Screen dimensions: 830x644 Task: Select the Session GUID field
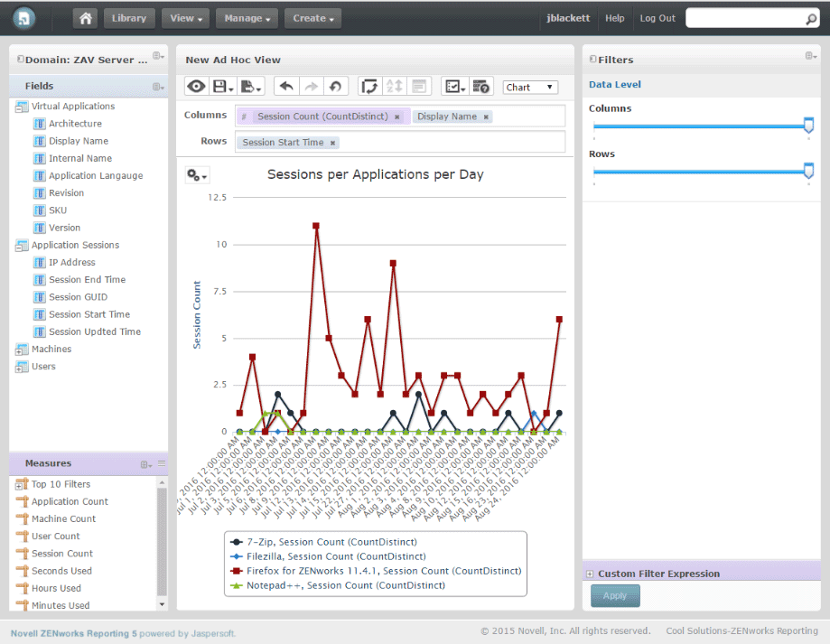(x=78, y=297)
